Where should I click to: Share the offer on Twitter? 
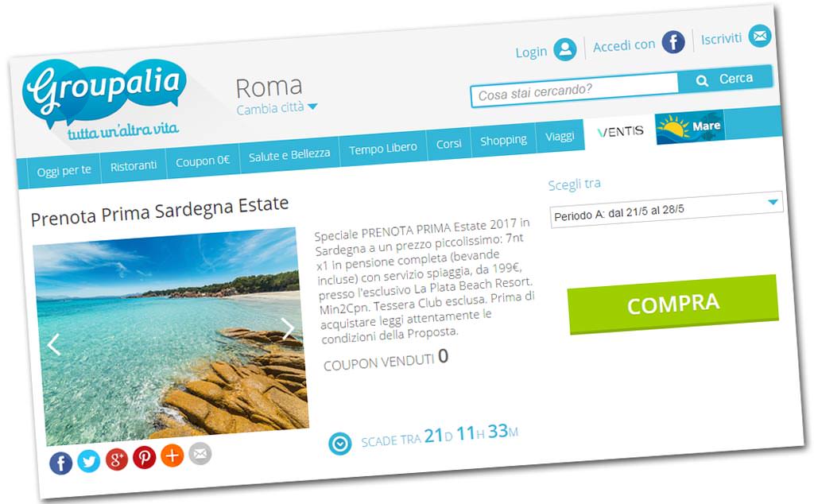tap(89, 461)
